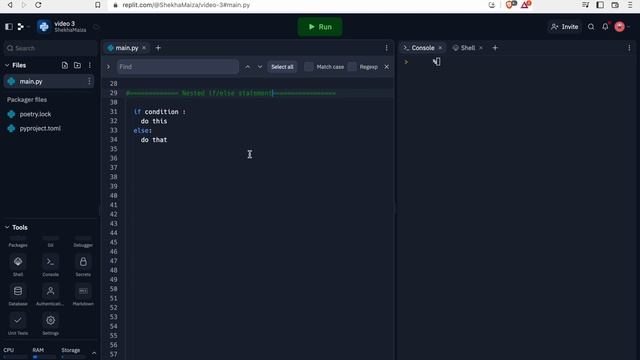Switch to the main.py editor tab
The width and height of the screenshot is (640, 360).
(x=127, y=48)
